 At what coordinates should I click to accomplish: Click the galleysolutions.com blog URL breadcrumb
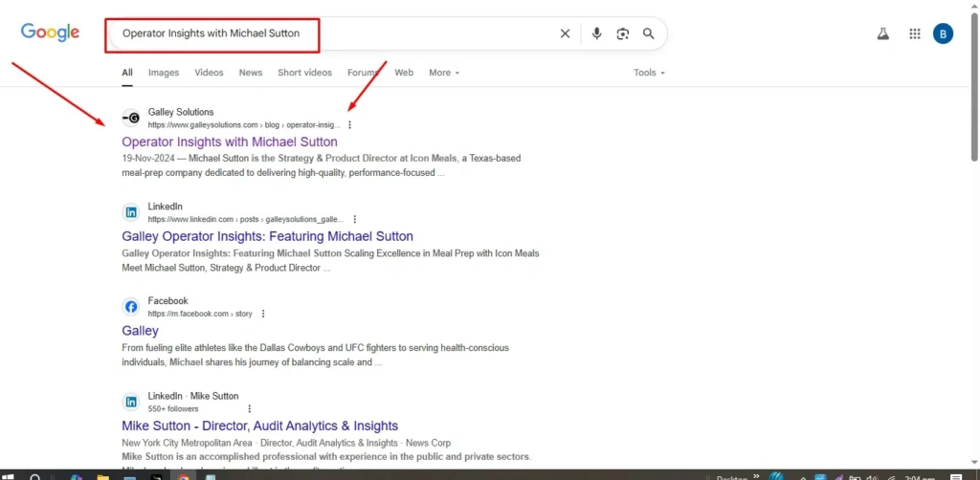coord(244,125)
